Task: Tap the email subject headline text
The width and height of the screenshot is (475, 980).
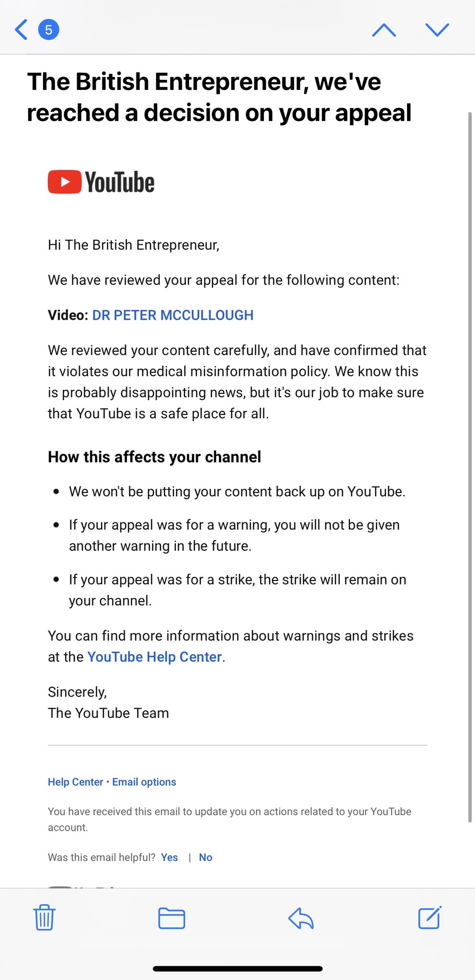Action: [219, 97]
